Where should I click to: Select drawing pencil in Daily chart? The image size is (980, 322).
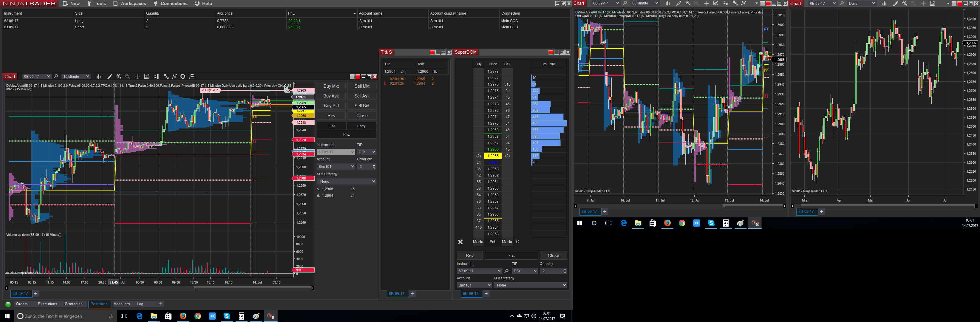(896, 3)
